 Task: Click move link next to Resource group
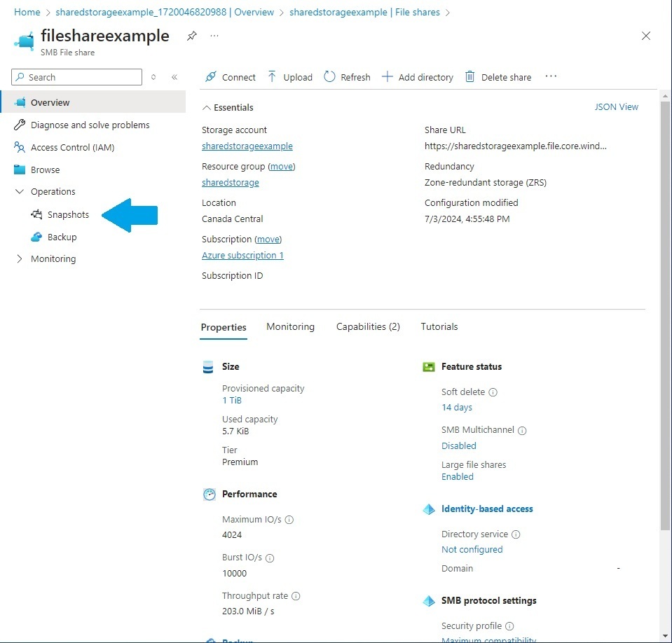(x=282, y=166)
